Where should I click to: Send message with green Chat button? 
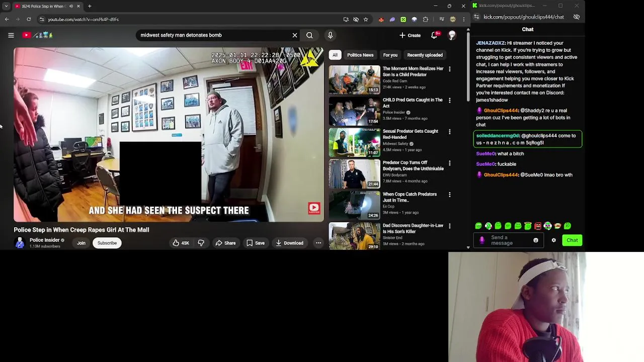tap(572, 240)
